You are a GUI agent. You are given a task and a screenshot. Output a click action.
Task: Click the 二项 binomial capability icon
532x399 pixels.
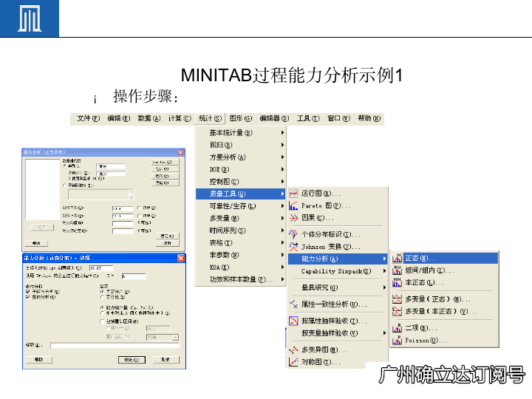pos(397,327)
